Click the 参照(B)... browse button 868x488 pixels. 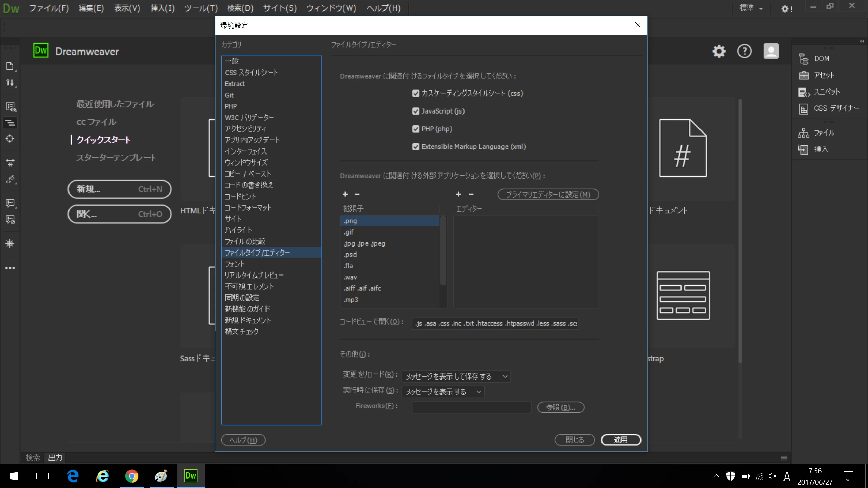(x=560, y=407)
